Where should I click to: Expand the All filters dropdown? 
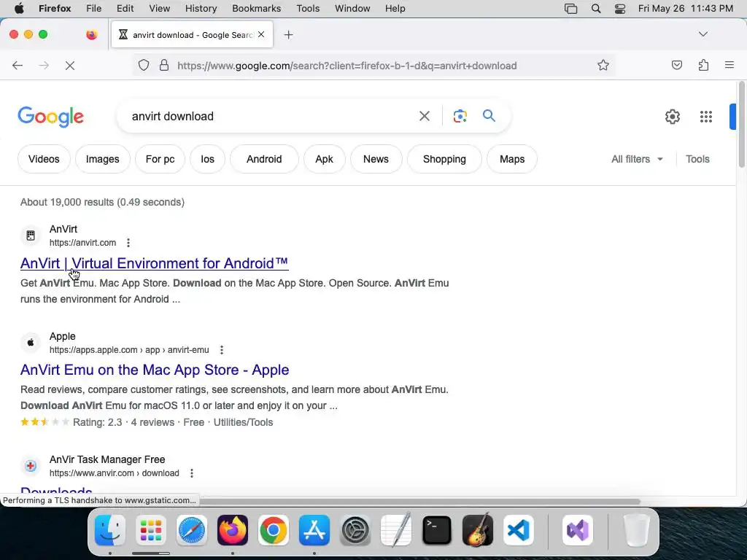coord(637,159)
